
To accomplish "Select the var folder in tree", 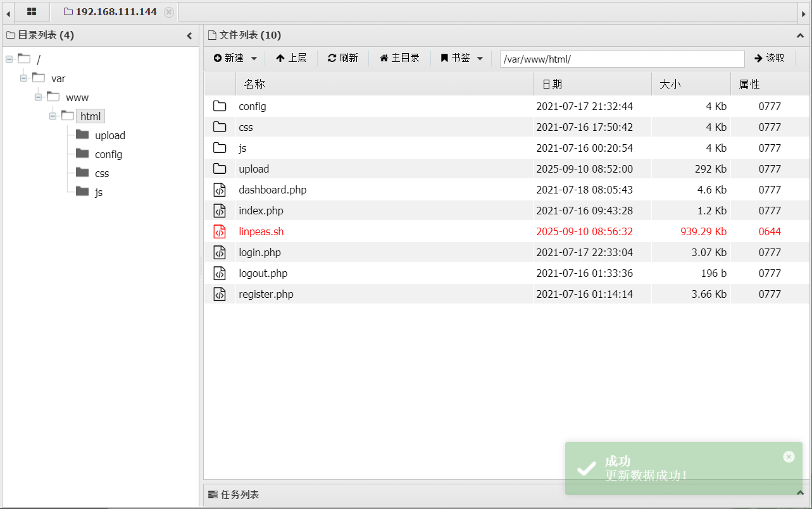I will tap(58, 78).
